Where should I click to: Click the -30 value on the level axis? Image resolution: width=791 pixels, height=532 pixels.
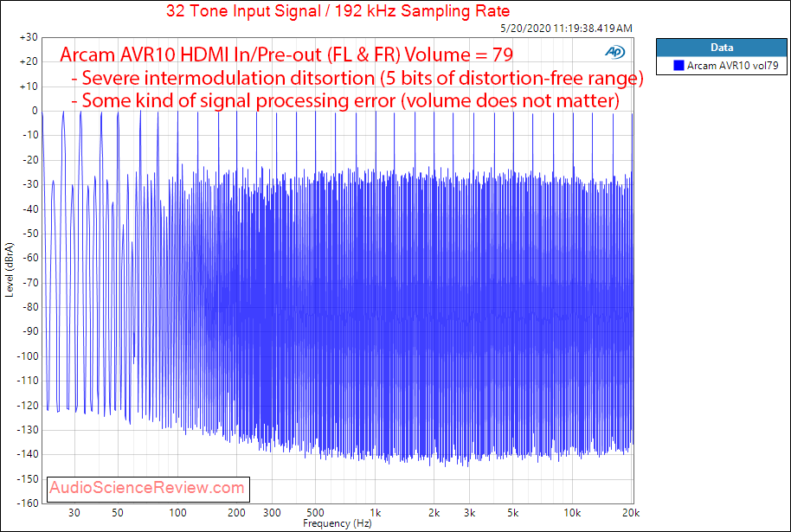tap(30, 184)
